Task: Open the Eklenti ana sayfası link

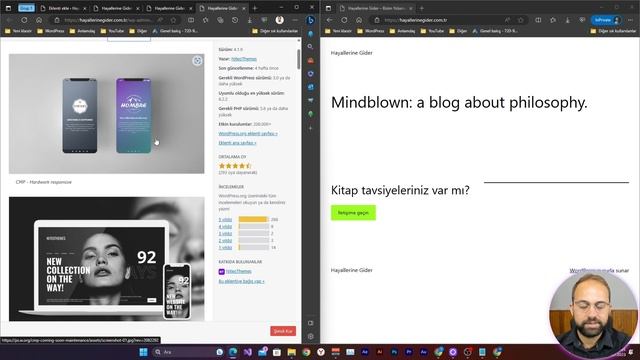Action: 238,143
